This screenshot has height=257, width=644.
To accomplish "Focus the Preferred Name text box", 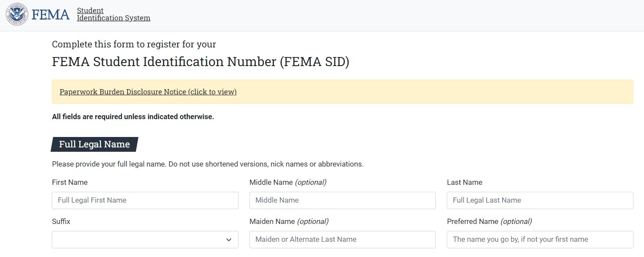I will pyautogui.click(x=539, y=240).
